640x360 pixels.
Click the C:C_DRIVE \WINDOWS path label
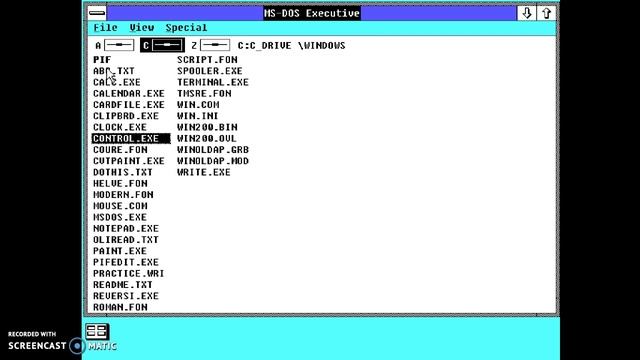coord(291,45)
